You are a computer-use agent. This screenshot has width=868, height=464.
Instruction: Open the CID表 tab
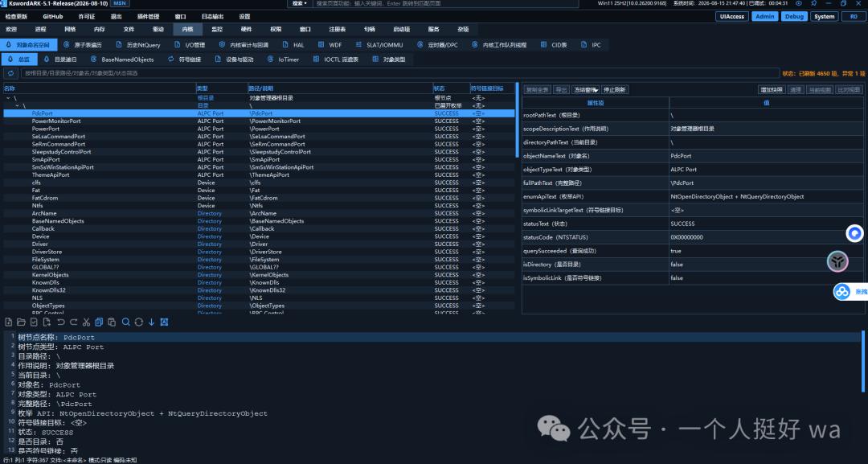(554, 45)
